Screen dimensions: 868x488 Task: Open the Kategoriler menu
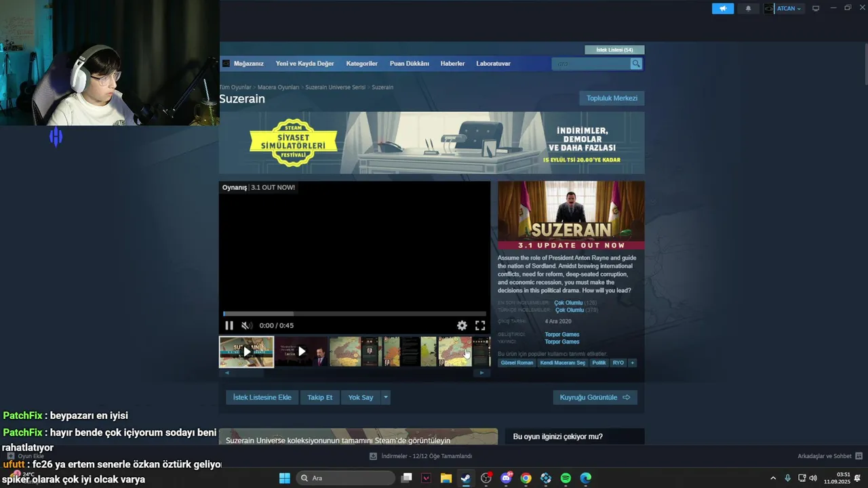click(x=361, y=64)
